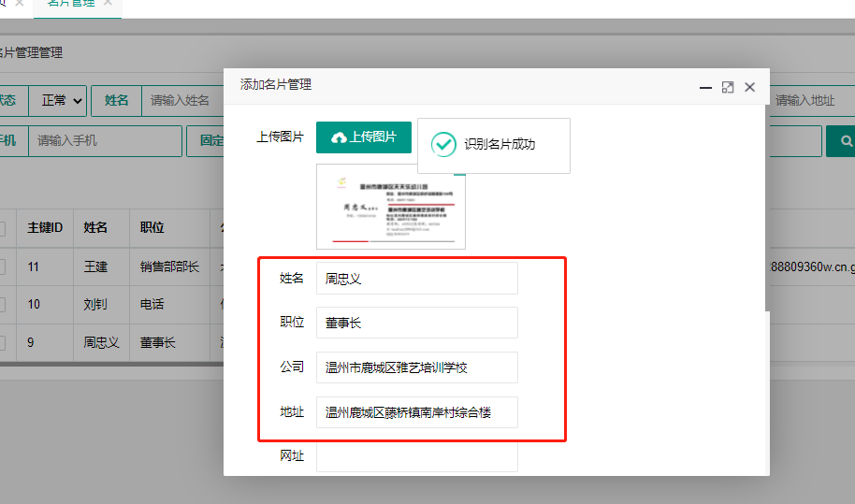Click the 识别名片成功 success notification
855x504 pixels.
(494, 146)
